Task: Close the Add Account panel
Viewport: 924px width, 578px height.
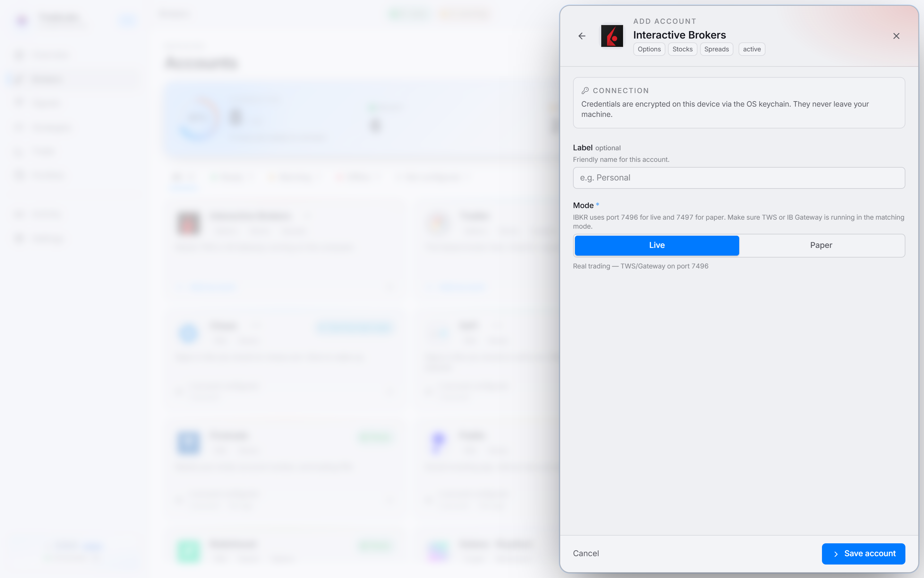Action: pyautogui.click(x=896, y=36)
